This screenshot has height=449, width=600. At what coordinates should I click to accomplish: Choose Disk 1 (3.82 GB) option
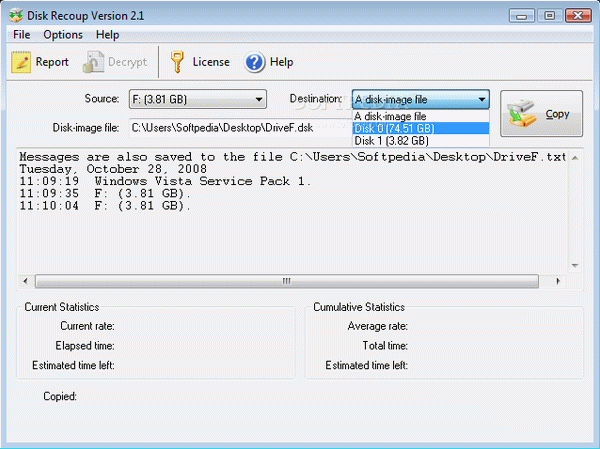tap(421, 141)
